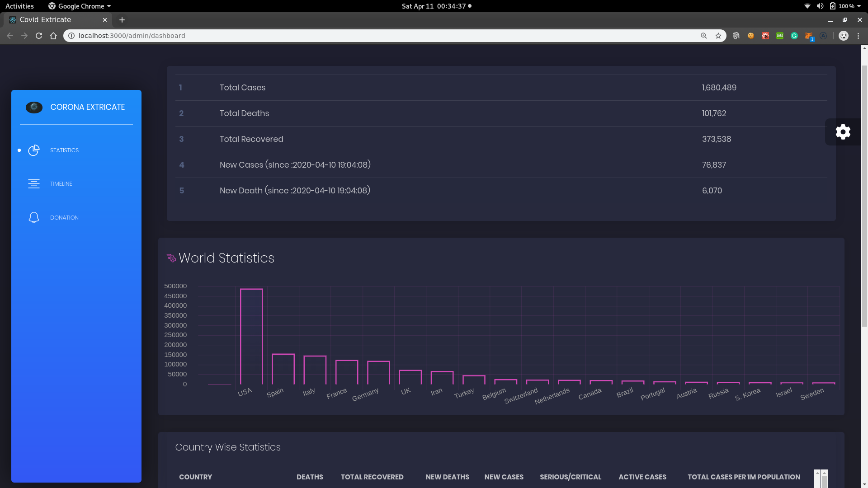The image size is (868, 488).
Task: Click the Timeline lines icon
Action: click(x=34, y=184)
